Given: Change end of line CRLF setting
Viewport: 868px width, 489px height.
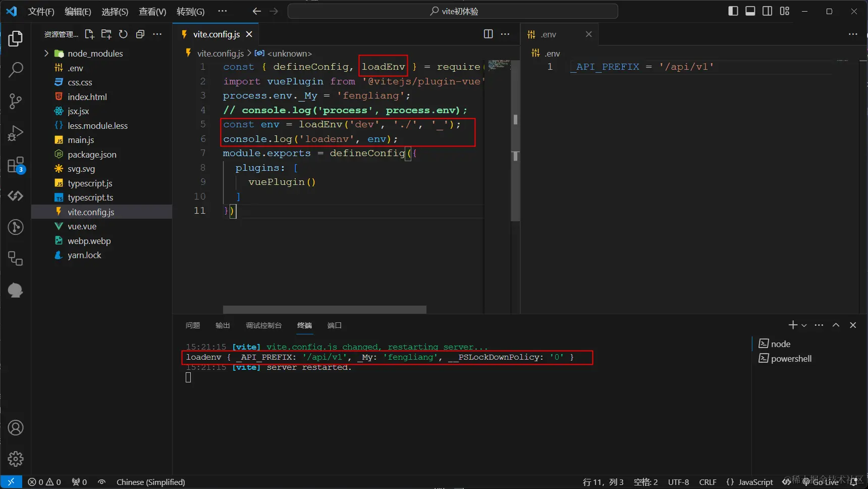Looking at the screenshot, I should 708,482.
